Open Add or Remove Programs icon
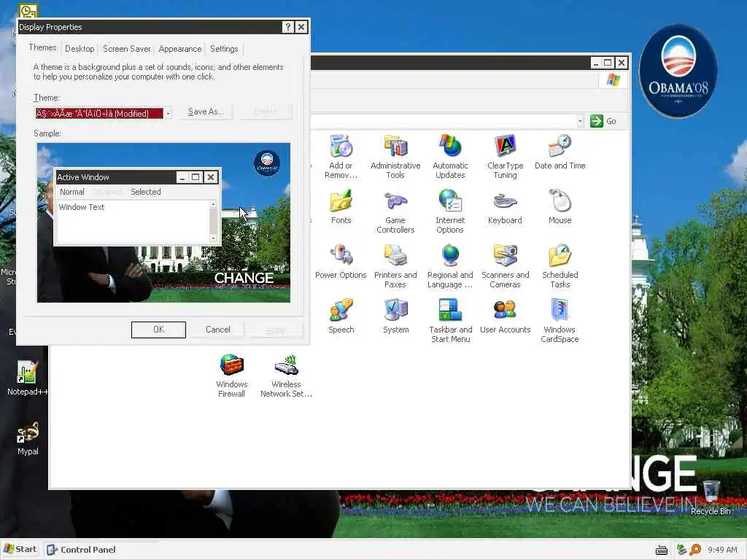747x560 pixels. click(x=341, y=157)
